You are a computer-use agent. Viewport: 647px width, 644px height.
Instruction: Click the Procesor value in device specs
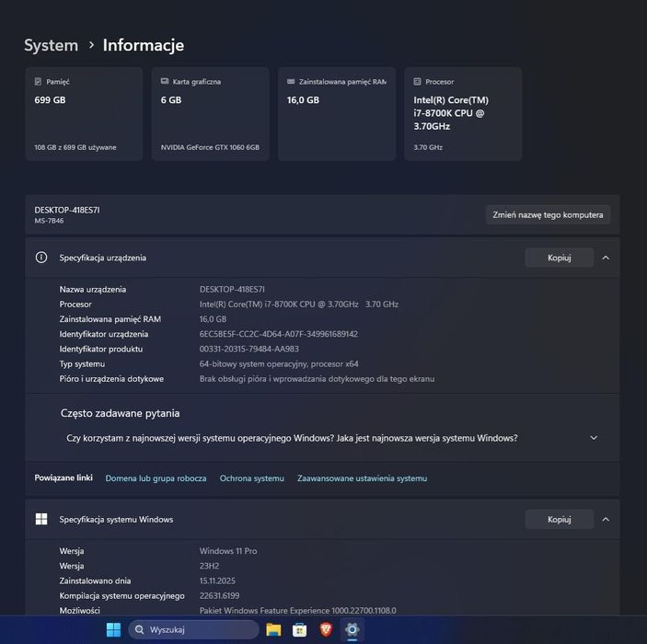click(299, 304)
